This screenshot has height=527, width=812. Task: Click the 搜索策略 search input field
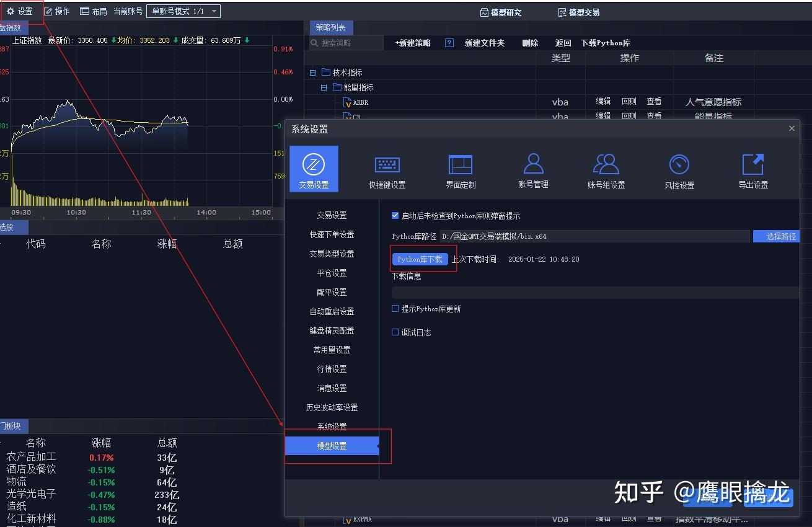(x=344, y=43)
